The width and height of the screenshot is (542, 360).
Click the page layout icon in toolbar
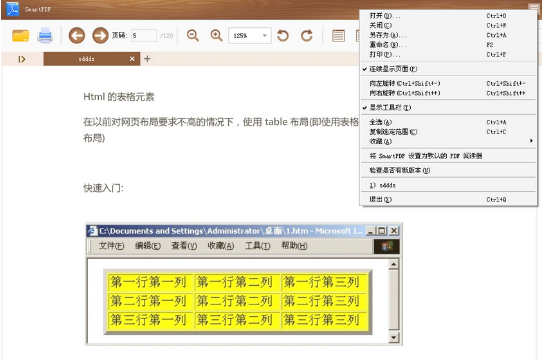[x=338, y=36]
